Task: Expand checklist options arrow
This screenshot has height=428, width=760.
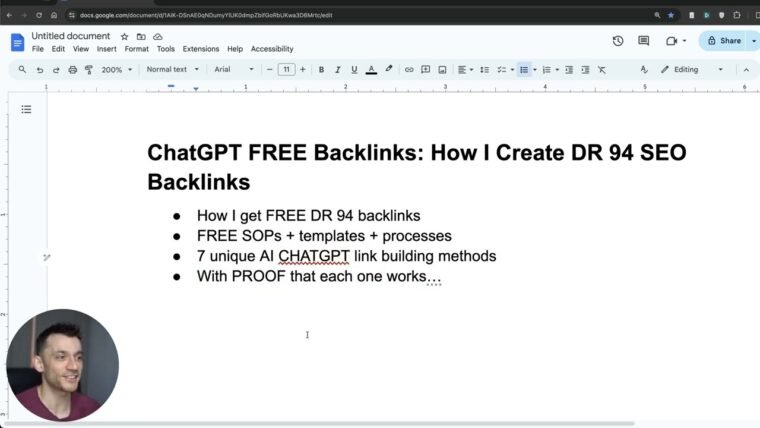Action: pyautogui.click(x=512, y=70)
